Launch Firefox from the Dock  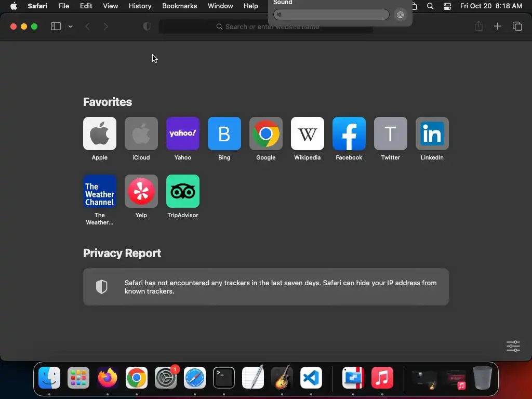[x=108, y=377]
